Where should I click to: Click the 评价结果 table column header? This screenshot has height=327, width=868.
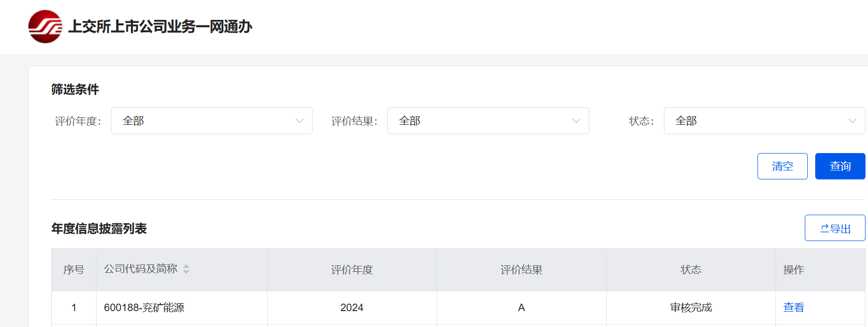point(521,270)
